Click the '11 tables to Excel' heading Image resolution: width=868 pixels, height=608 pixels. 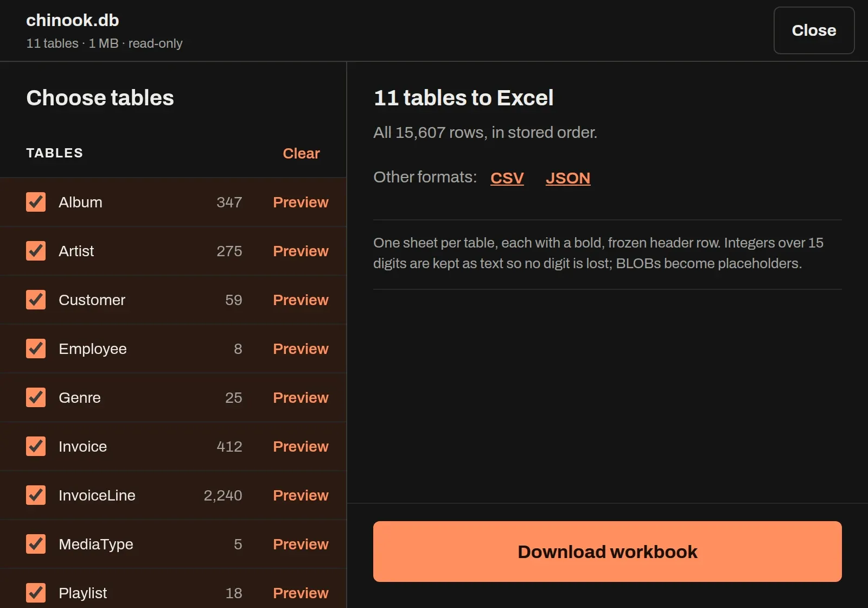click(464, 98)
